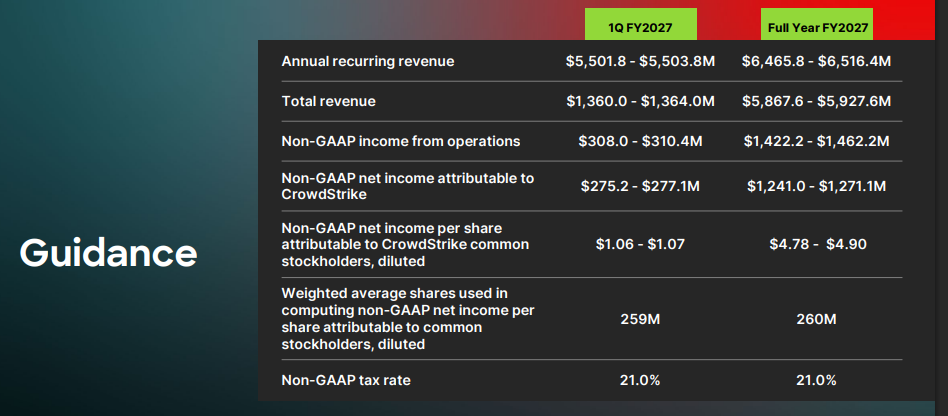The width and height of the screenshot is (948, 416).
Task: Select the Weighted average shares row label
Action: 407,318
